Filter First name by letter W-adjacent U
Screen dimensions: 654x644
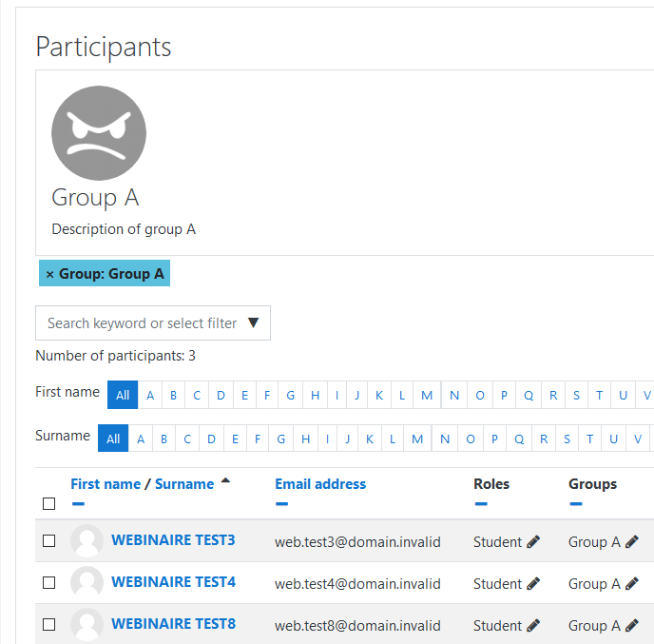point(623,395)
